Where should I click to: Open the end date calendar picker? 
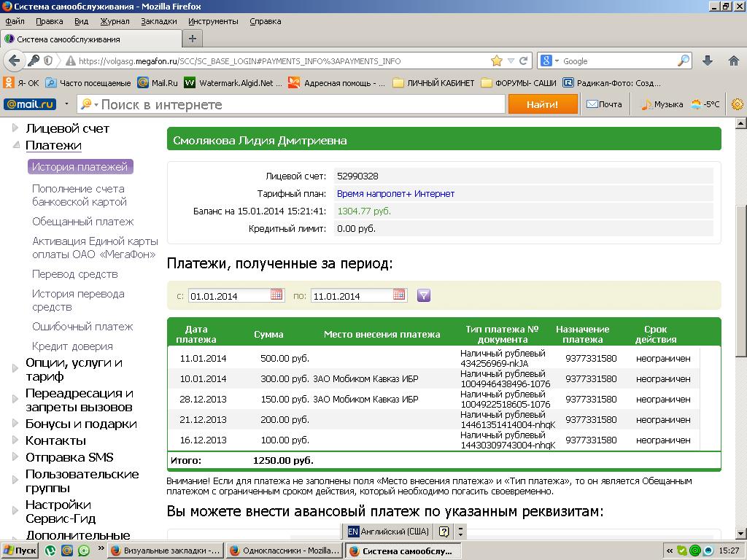click(x=399, y=295)
